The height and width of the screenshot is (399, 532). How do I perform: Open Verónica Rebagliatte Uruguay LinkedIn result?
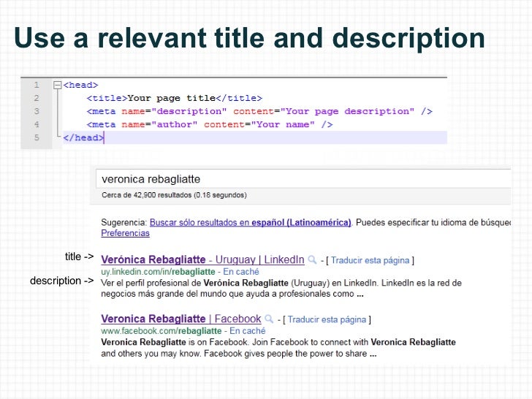[202, 259]
